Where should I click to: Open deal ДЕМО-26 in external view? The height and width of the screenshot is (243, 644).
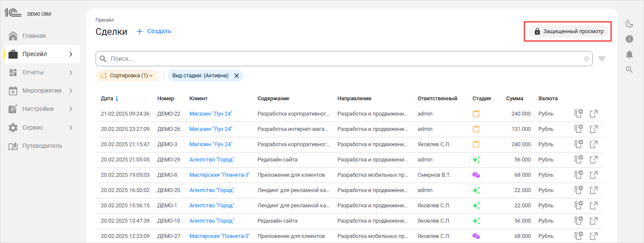[x=594, y=129]
